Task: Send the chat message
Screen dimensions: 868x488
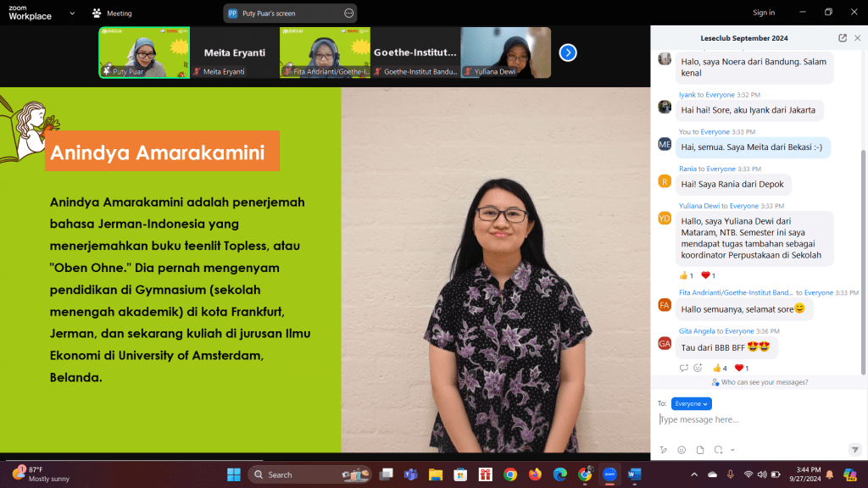Action: tap(854, 450)
